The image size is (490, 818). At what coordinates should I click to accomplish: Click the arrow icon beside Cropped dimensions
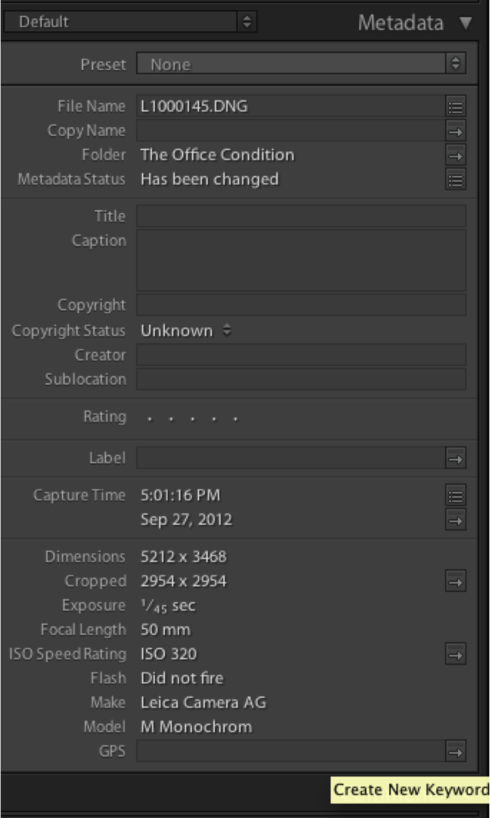click(456, 581)
